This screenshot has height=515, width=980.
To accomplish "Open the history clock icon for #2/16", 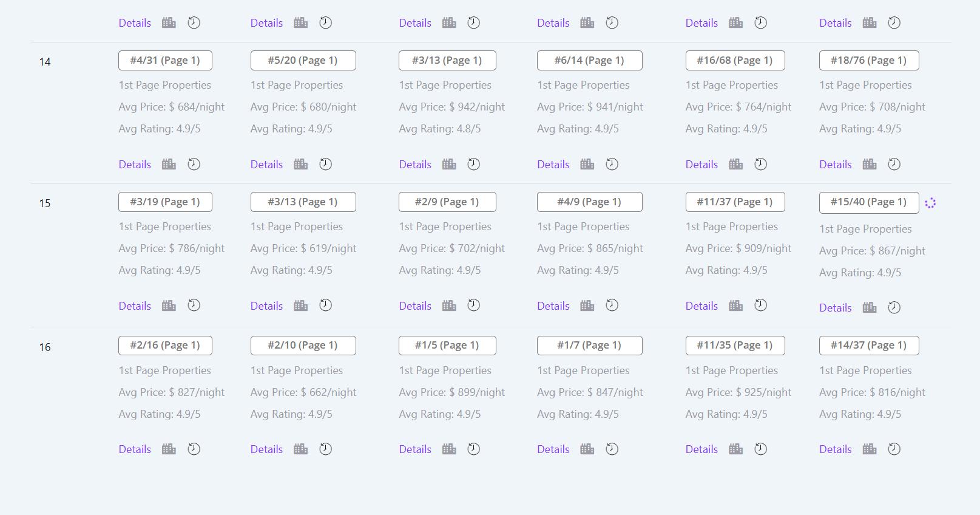I will [194, 449].
